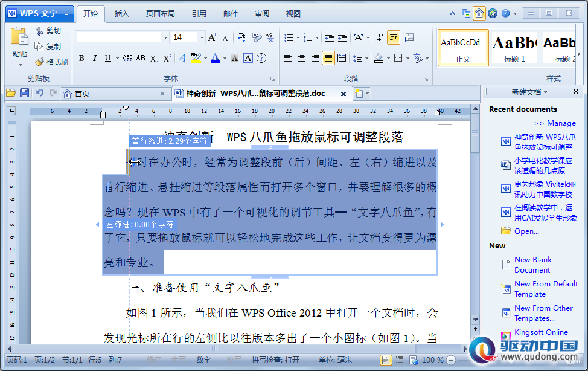The image size is (588, 371).
Task: Undo the last action
Action: coord(39,93)
